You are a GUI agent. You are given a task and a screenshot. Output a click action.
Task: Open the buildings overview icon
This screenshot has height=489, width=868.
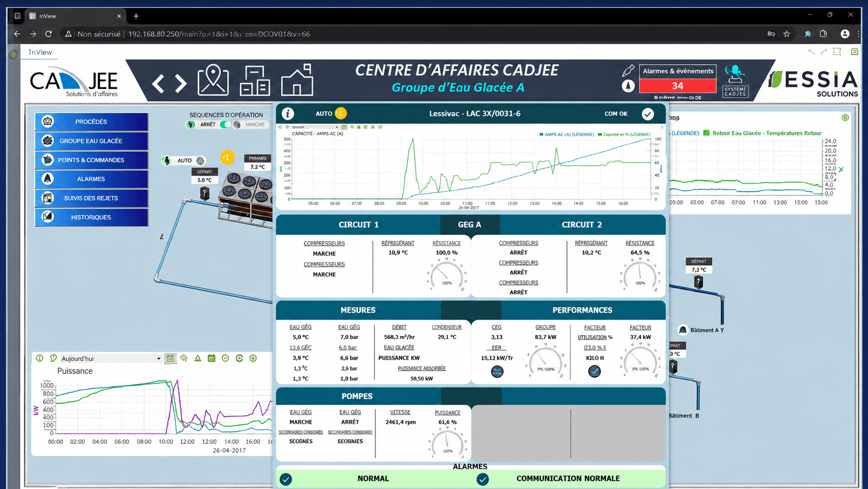(254, 80)
